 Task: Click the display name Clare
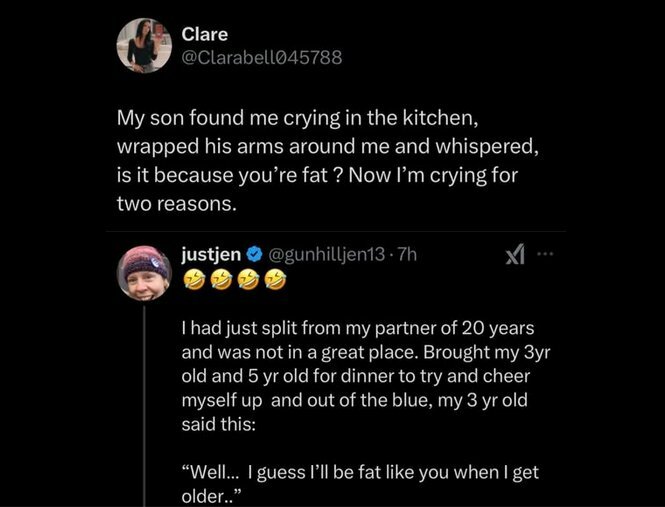(205, 34)
